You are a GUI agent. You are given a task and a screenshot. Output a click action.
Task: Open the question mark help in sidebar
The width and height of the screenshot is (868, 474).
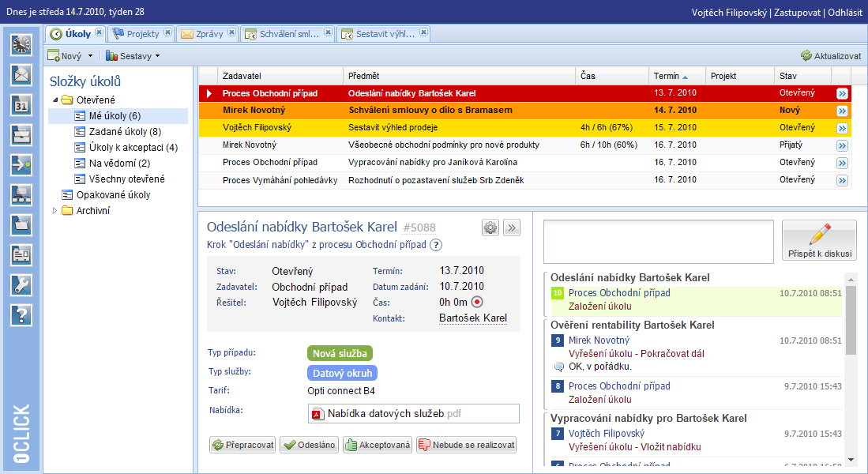(x=21, y=315)
